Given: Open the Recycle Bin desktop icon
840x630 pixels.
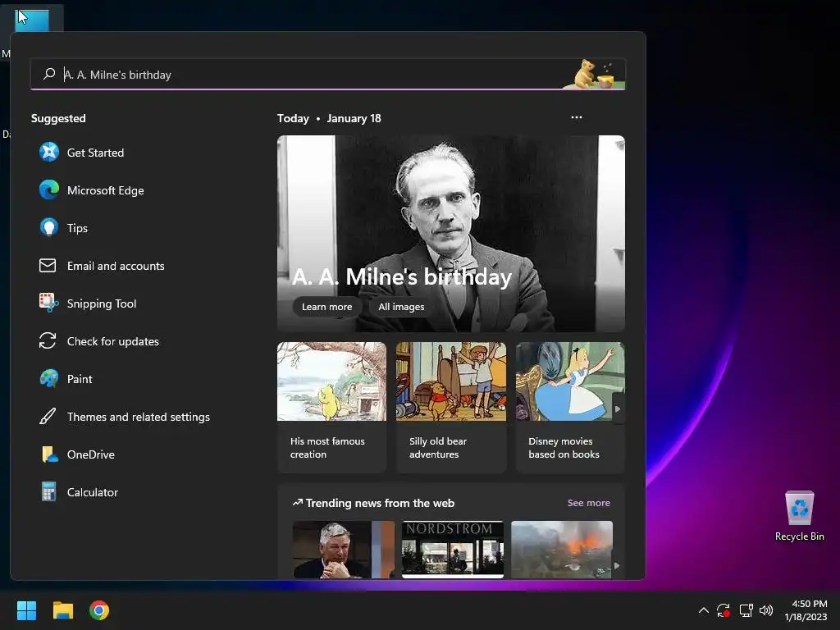Looking at the screenshot, I should tap(799, 515).
